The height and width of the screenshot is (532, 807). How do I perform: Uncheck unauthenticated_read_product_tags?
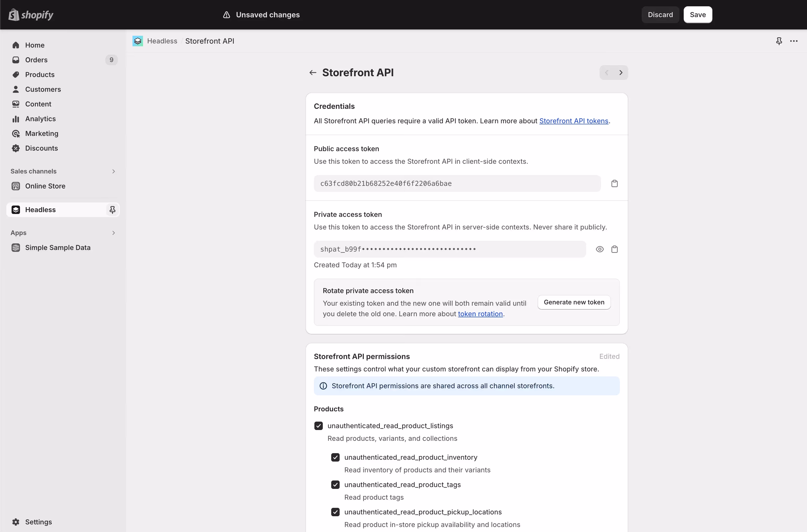click(x=335, y=484)
